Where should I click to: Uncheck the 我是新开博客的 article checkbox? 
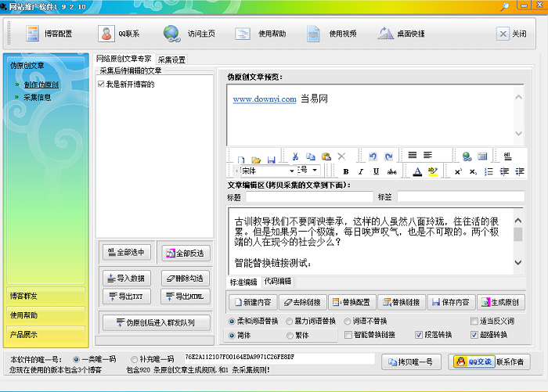(101, 84)
